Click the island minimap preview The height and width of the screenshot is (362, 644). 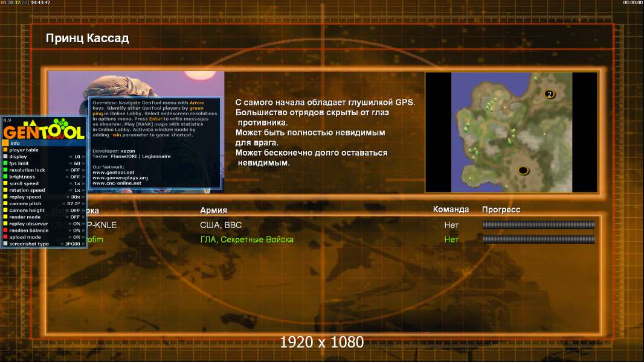(x=511, y=132)
